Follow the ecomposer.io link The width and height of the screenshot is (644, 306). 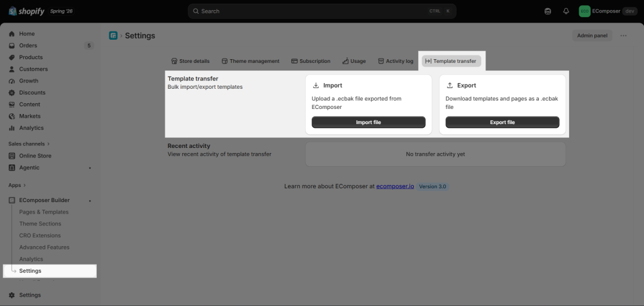tap(395, 186)
